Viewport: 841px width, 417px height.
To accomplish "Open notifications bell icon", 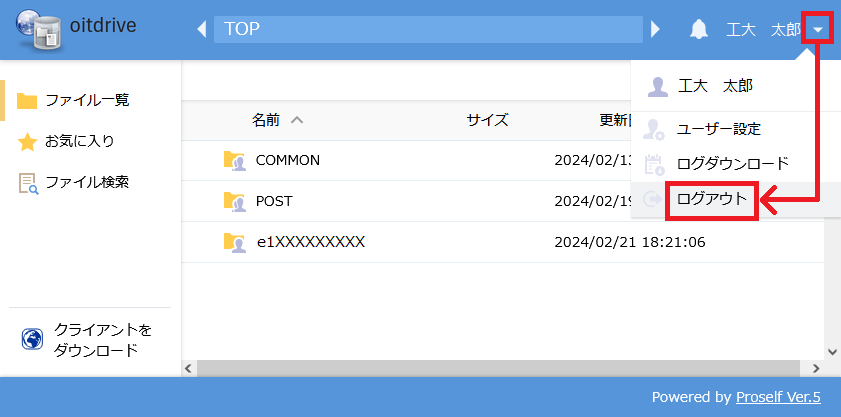I will (699, 29).
